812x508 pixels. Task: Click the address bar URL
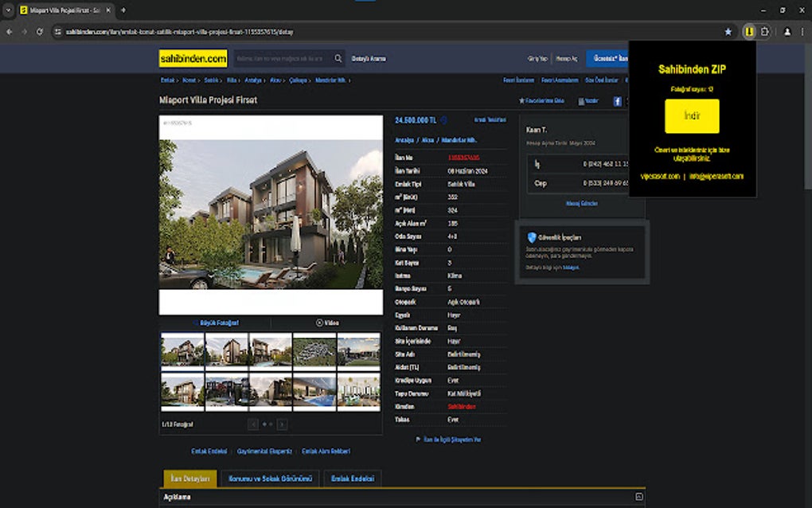[x=179, y=32]
